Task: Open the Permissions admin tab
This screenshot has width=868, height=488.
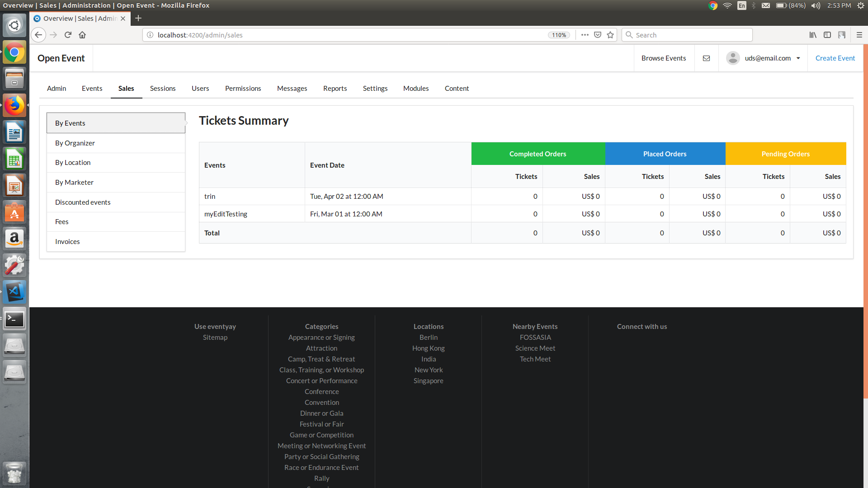Action: point(243,89)
